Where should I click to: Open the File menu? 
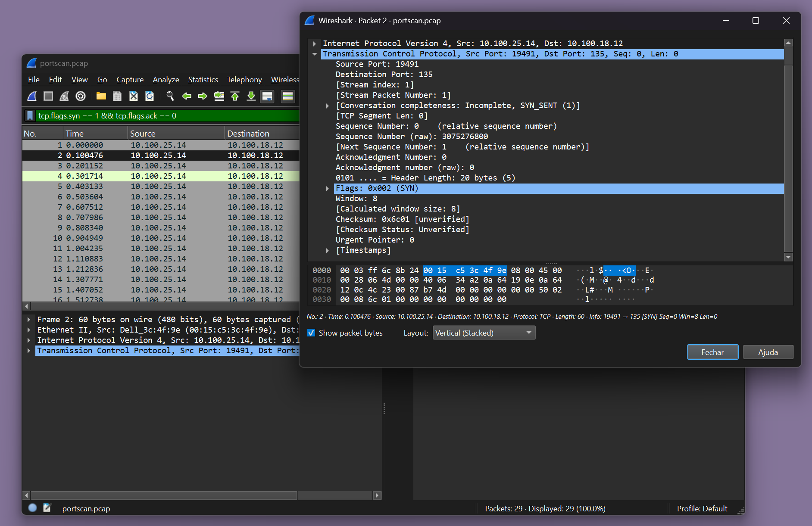(34, 80)
